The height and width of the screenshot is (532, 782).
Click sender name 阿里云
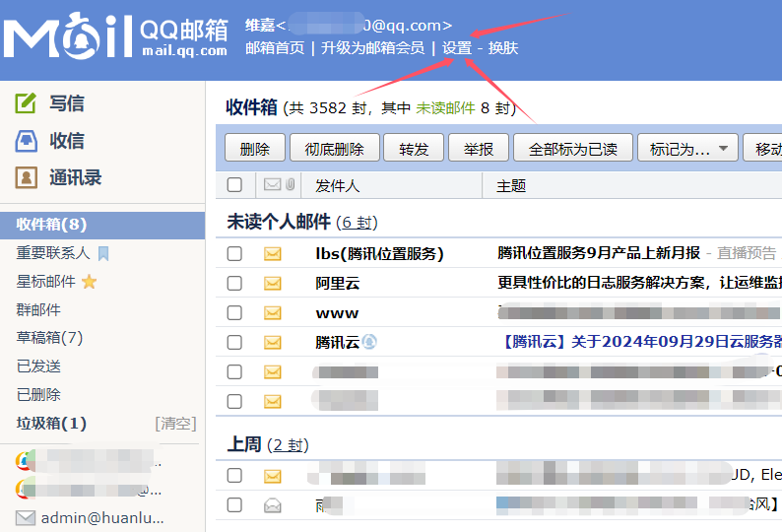[x=338, y=284]
